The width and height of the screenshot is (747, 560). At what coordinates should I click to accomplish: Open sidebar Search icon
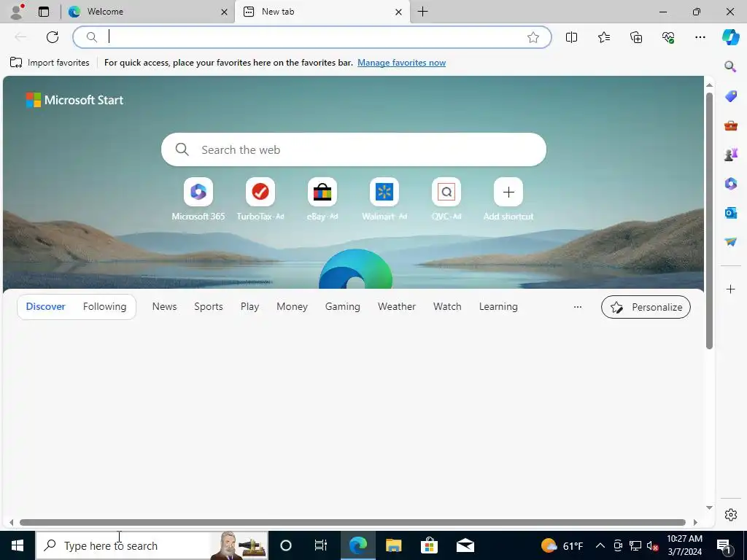[x=730, y=66]
